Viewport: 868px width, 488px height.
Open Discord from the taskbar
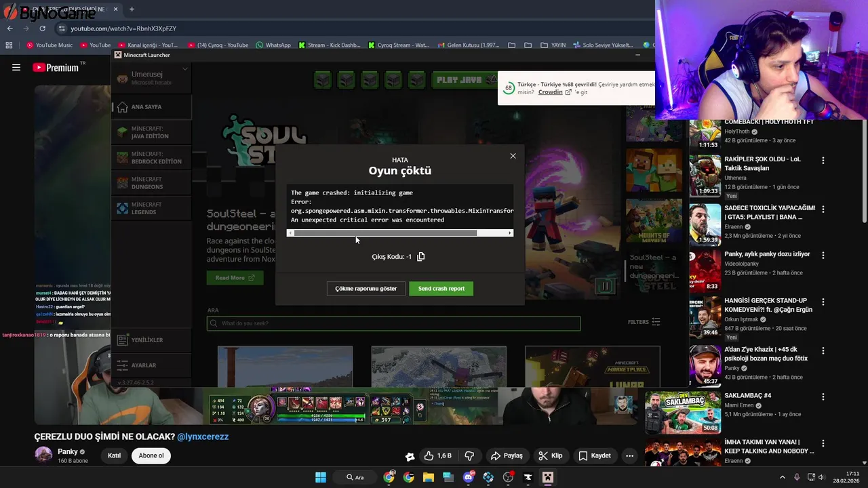469,477
